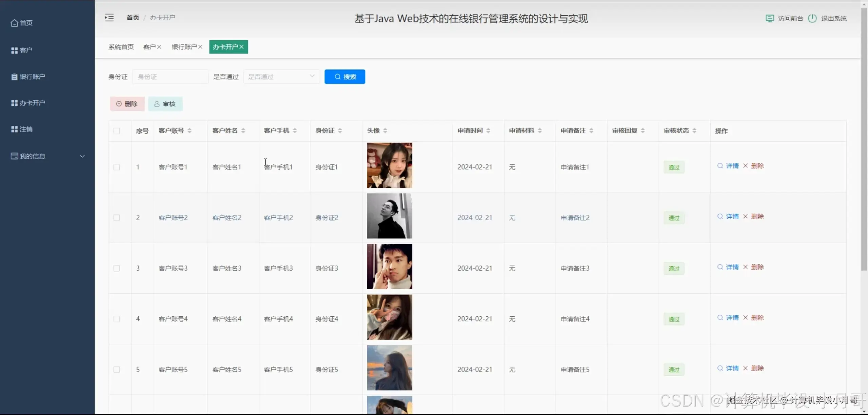Switch to the 银行账户 tab

pyautogui.click(x=184, y=47)
